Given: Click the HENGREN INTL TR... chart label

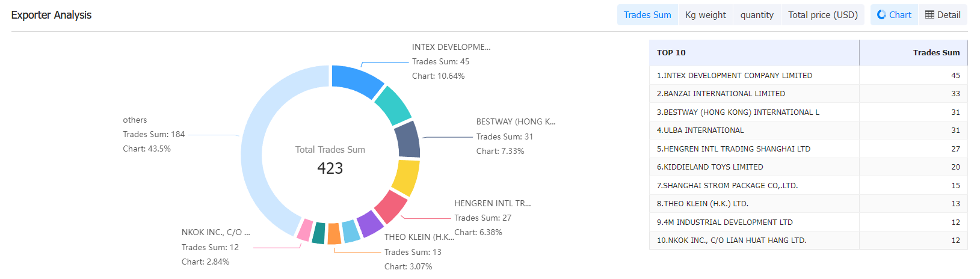Looking at the screenshot, I should pyautogui.click(x=493, y=203).
